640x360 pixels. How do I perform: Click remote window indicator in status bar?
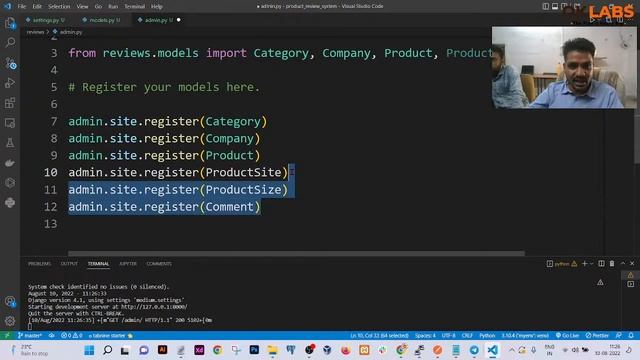tap(7, 336)
